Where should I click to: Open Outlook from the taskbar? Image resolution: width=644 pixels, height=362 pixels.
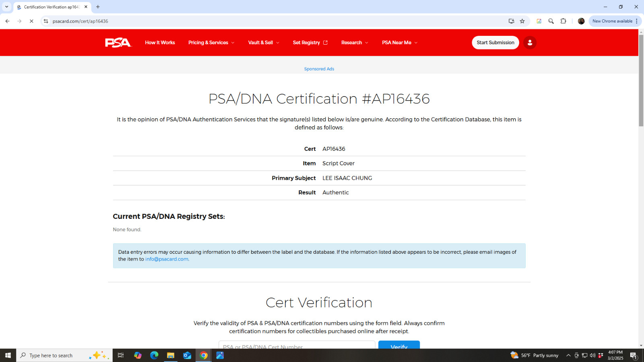187,356
